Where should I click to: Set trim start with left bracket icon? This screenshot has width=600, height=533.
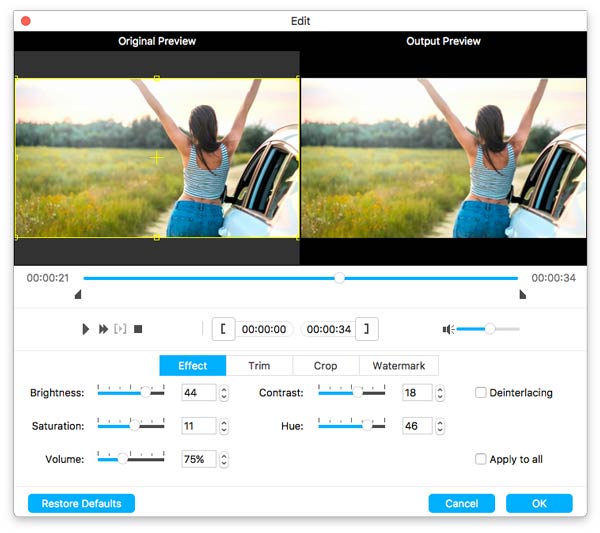pos(224,329)
